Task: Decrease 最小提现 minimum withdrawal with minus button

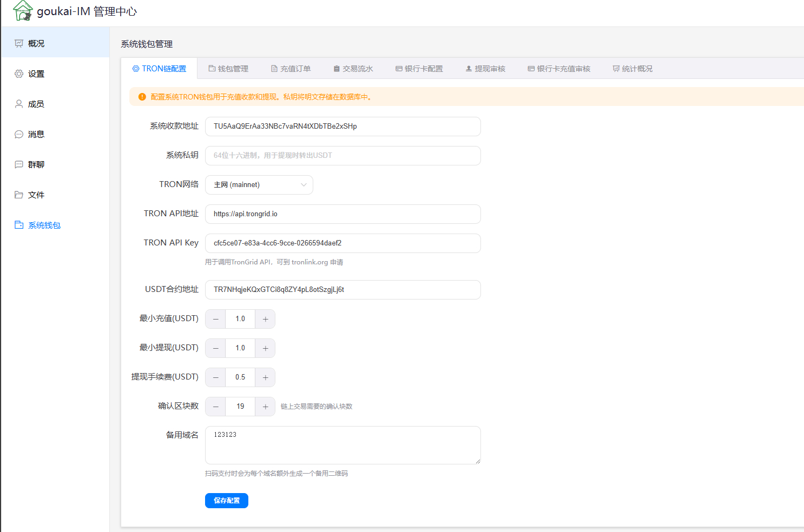Action: (x=215, y=348)
